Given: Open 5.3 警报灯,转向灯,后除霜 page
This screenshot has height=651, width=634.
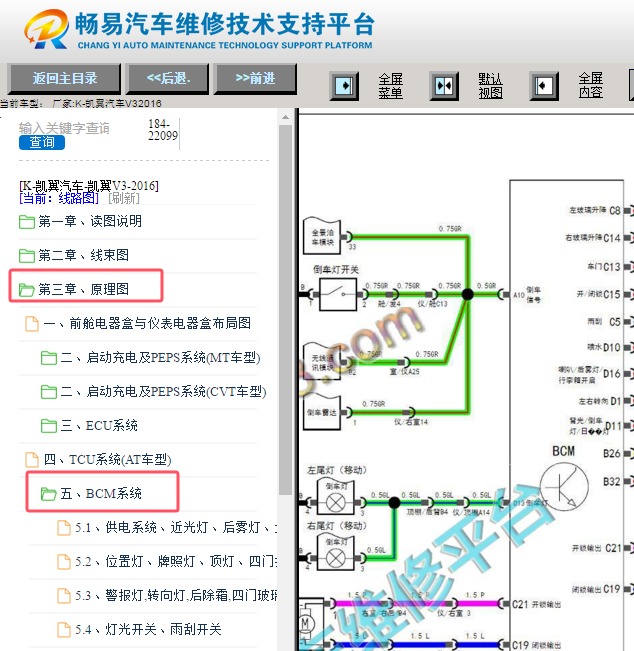Looking at the screenshot, I should 176,596.
